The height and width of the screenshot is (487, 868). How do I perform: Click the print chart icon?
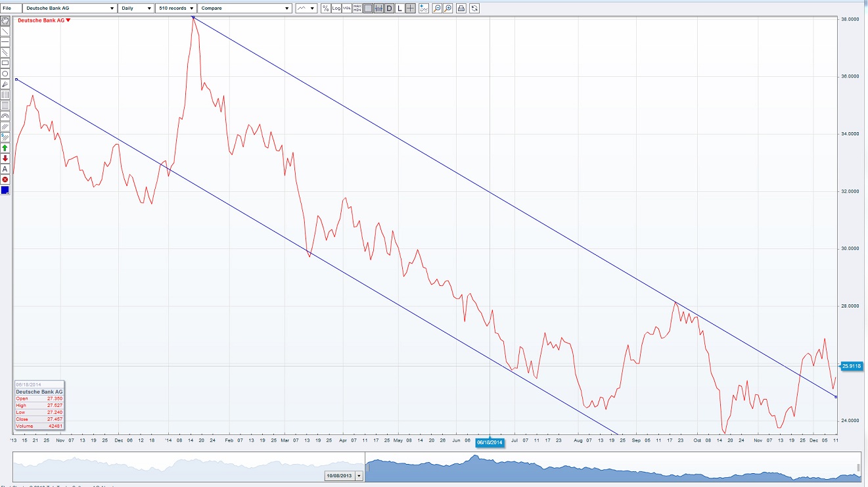tap(461, 8)
